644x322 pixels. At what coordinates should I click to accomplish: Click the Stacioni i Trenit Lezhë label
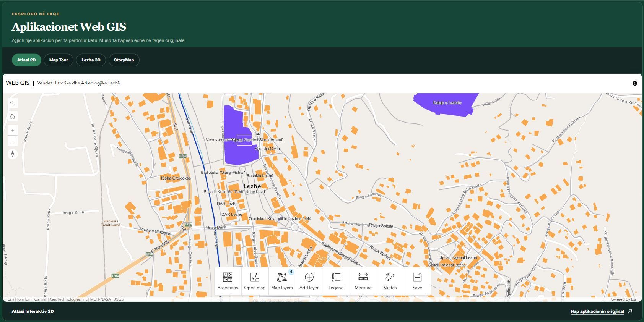pyautogui.click(x=111, y=223)
